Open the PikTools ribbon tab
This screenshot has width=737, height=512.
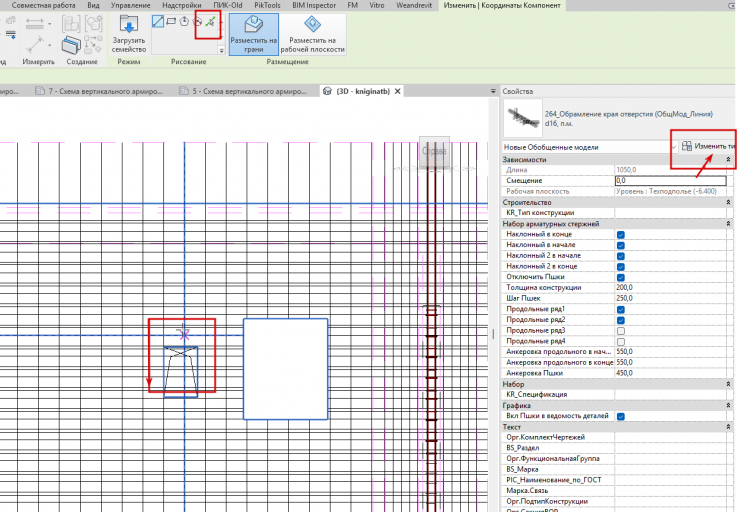point(267,5)
